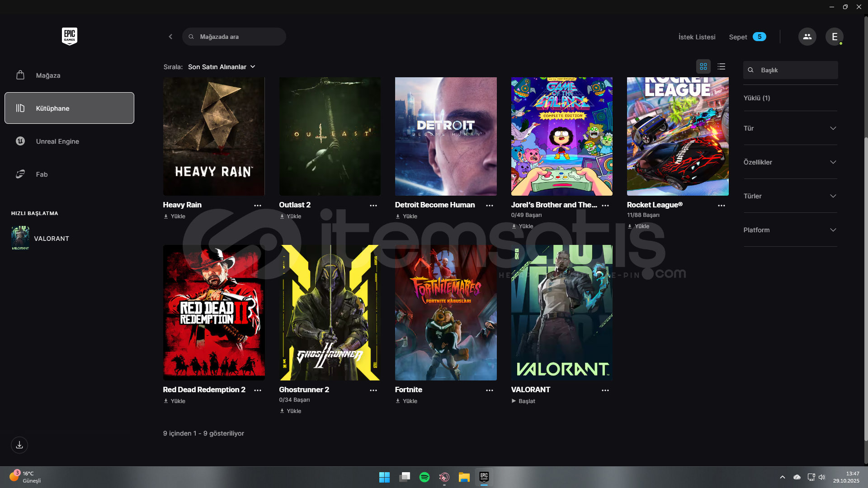Switch to grid view
Image resolution: width=868 pixels, height=488 pixels.
pyautogui.click(x=703, y=66)
